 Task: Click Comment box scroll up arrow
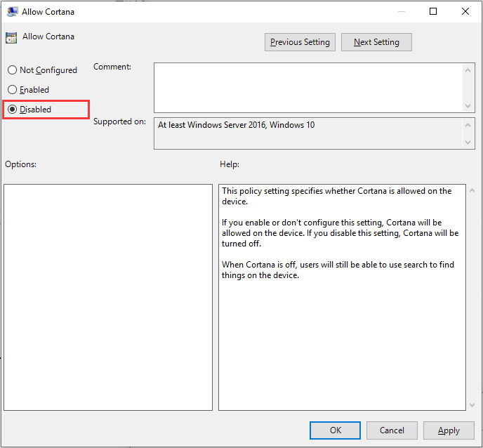tap(468, 70)
